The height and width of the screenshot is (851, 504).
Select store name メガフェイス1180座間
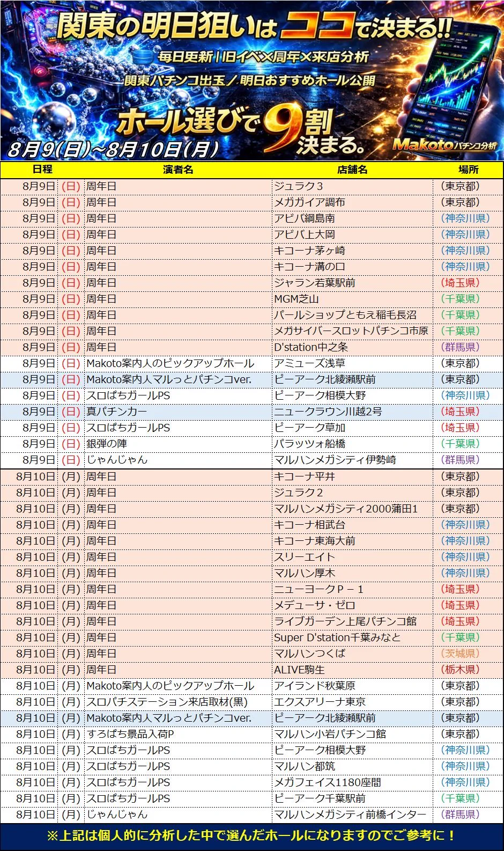(x=328, y=782)
